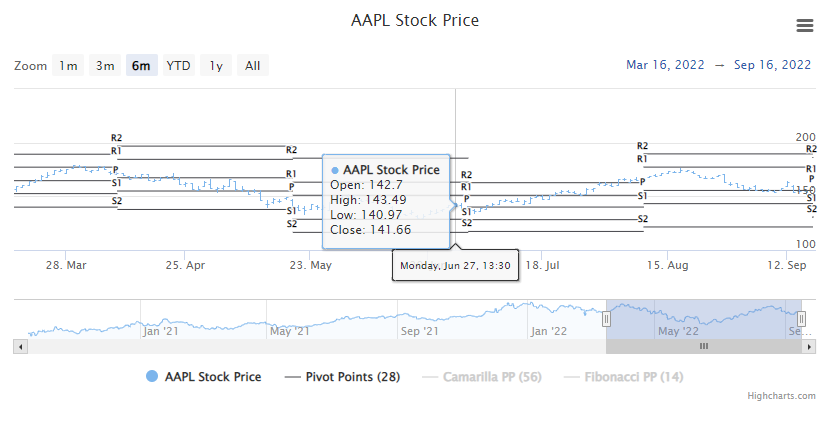Set zoom to YTD

point(178,66)
